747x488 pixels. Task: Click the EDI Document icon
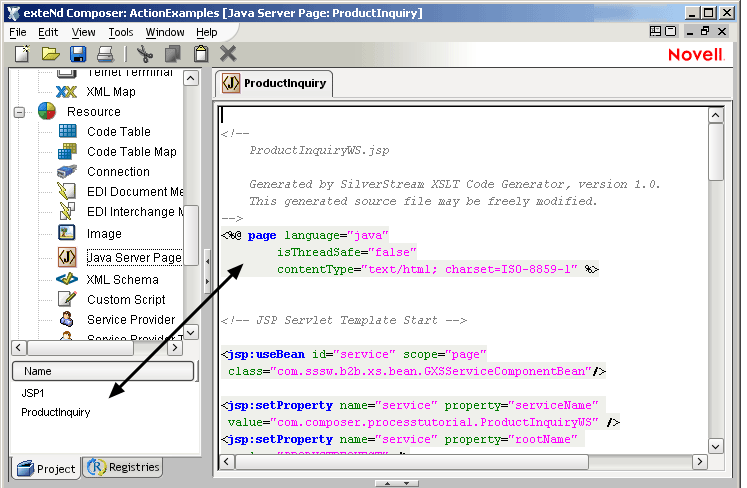pos(67,191)
